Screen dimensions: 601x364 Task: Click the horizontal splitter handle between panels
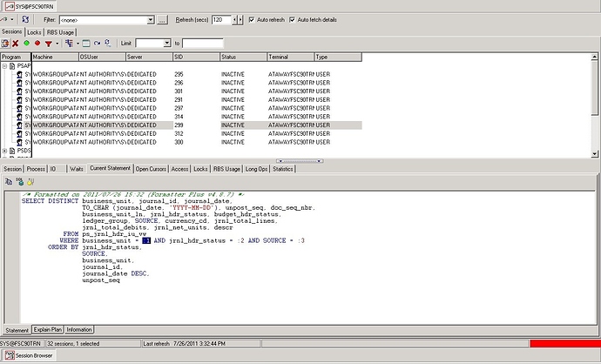[x=300, y=161]
